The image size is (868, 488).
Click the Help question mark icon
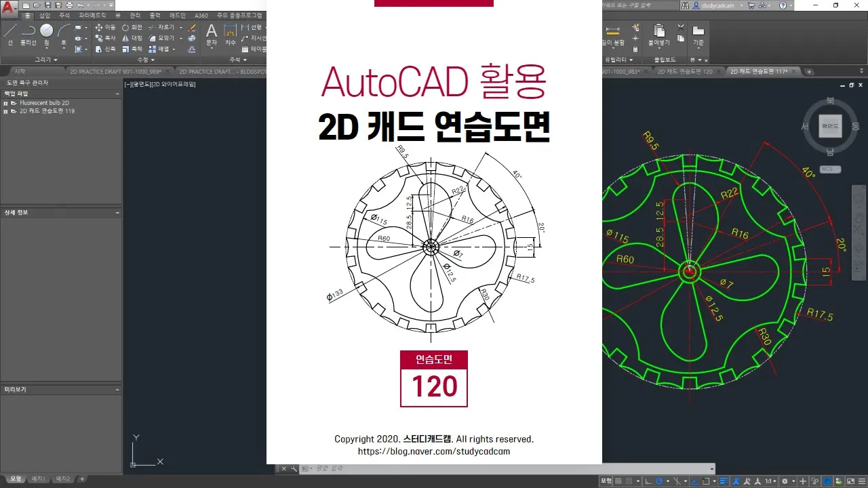[783, 5]
